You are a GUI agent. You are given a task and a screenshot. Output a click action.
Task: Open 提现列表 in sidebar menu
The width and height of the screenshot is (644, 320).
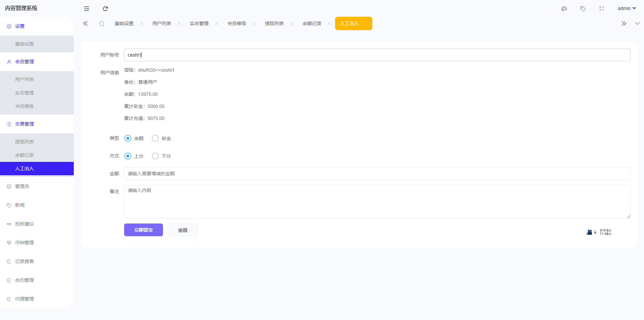coord(24,142)
